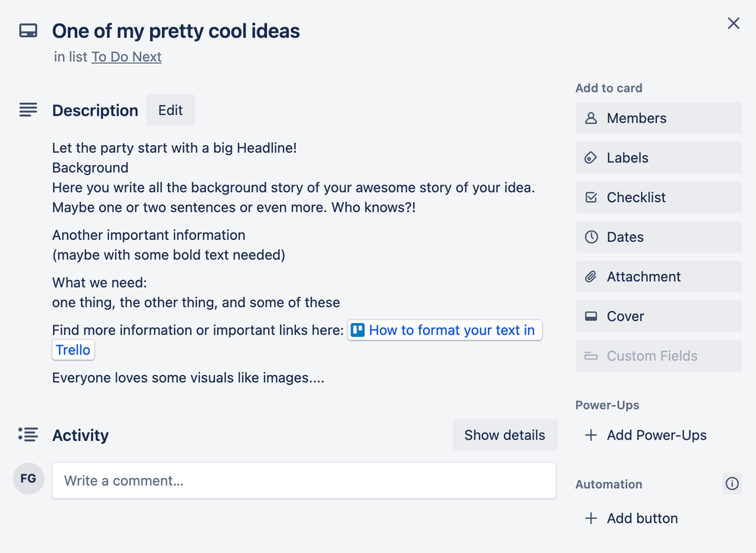Screen dimensions: 756x553
Task: Open the How to format text link
Action: point(451,331)
